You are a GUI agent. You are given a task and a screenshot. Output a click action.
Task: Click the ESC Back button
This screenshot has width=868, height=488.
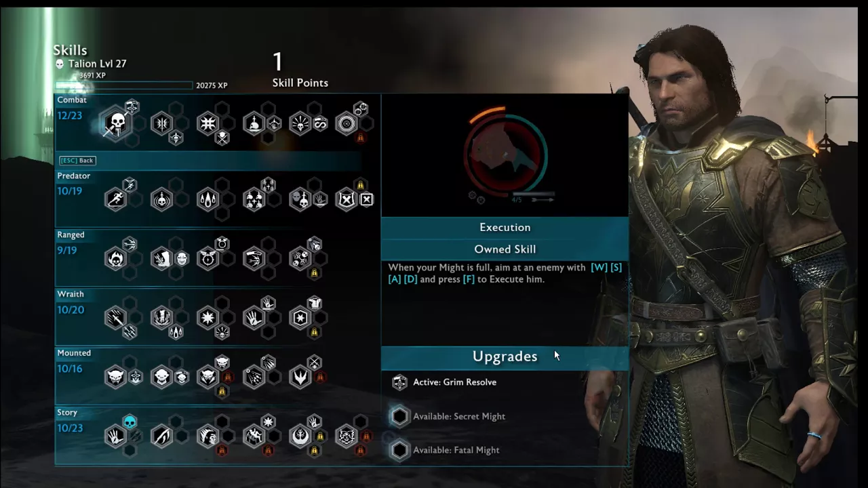(77, 161)
